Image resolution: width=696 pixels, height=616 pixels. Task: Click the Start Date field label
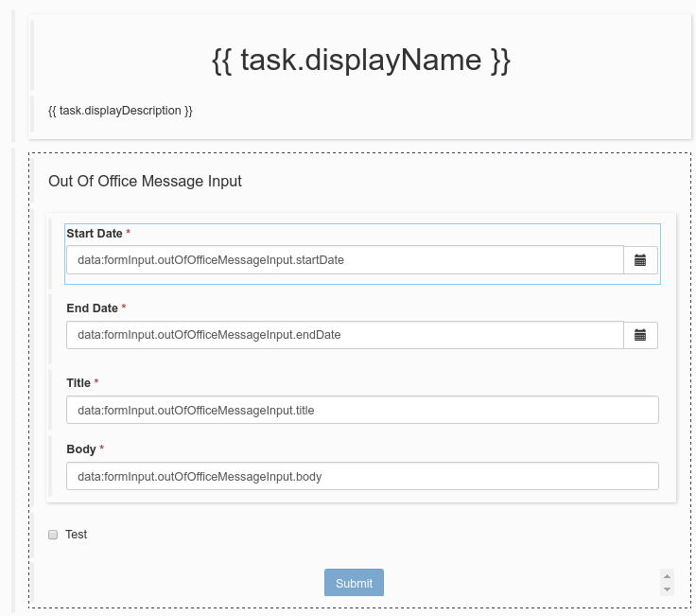tap(95, 233)
